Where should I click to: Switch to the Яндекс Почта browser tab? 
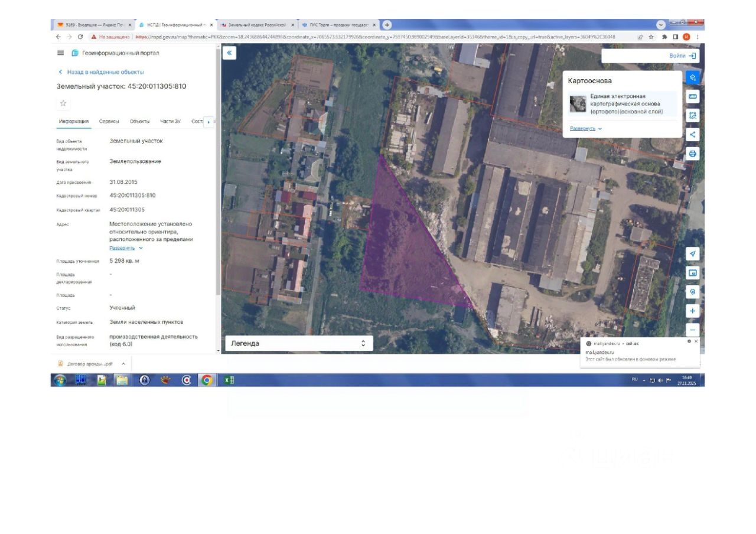point(93,25)
